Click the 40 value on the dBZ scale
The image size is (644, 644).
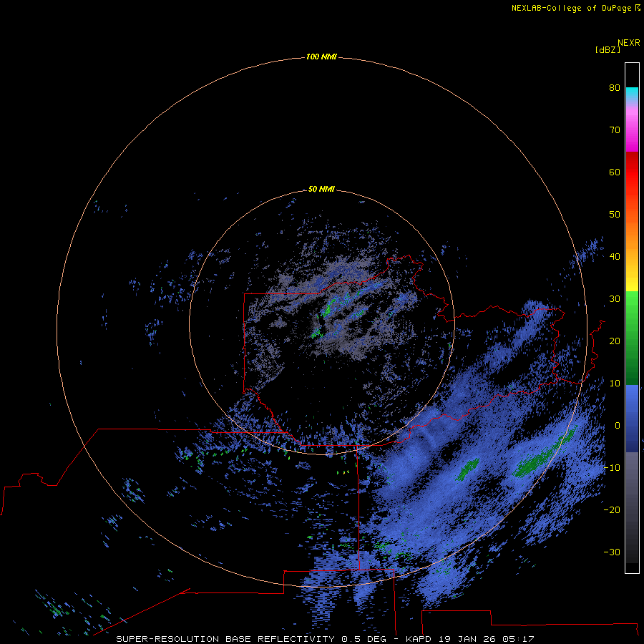pyautogui.click(x=615, y=257)
